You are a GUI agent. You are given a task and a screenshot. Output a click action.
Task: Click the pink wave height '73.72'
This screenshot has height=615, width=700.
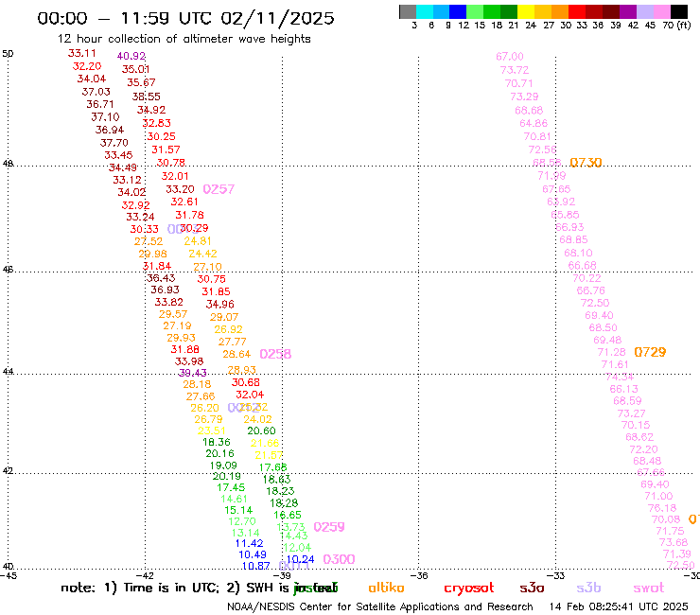pyautogui.click(x=515, y=70)
